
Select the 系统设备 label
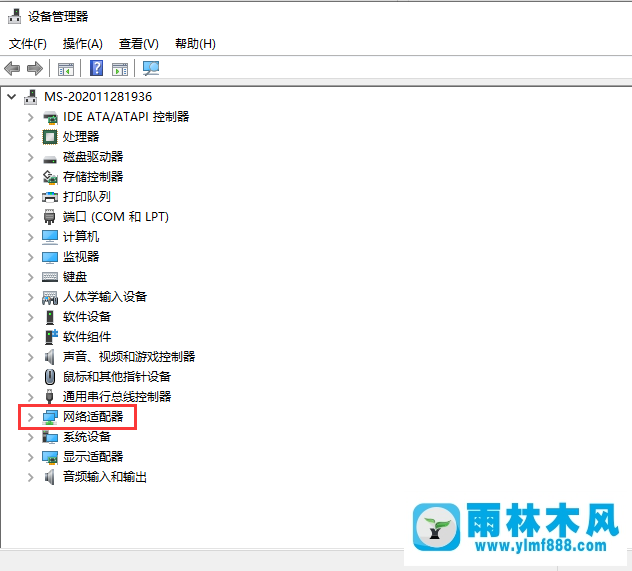(x=87, y=436)
